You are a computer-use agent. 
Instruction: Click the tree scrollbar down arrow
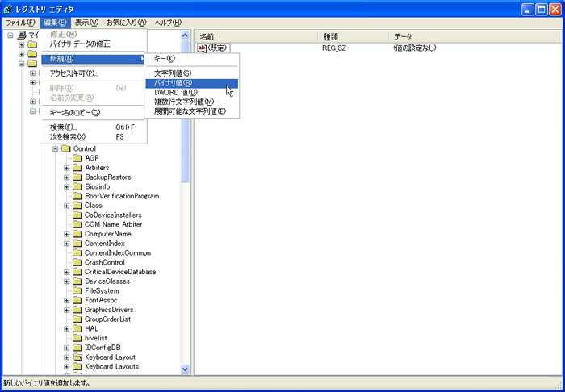click(185, 369)
